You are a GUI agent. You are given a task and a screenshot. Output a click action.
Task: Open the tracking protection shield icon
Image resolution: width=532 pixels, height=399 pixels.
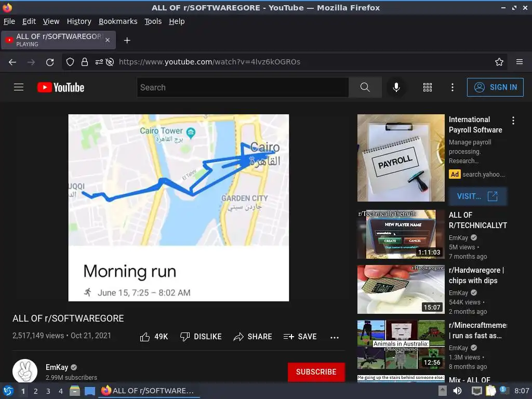(70, 62)
